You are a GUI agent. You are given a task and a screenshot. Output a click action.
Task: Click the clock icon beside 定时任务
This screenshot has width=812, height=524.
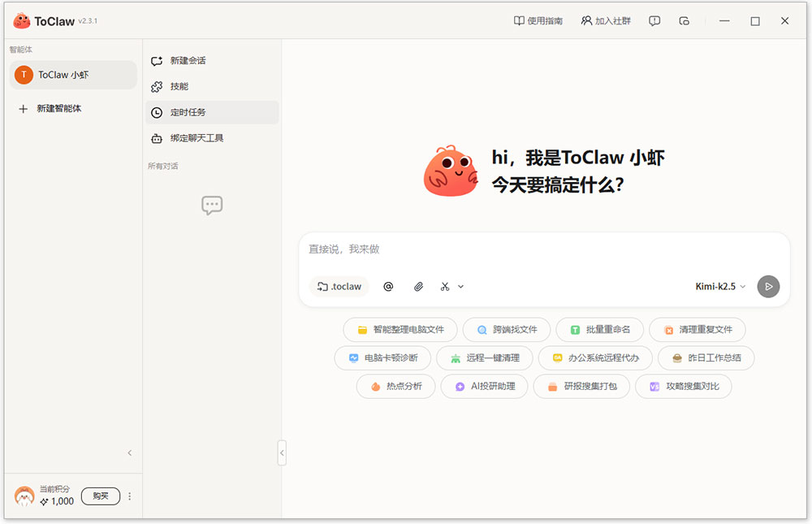157,112
